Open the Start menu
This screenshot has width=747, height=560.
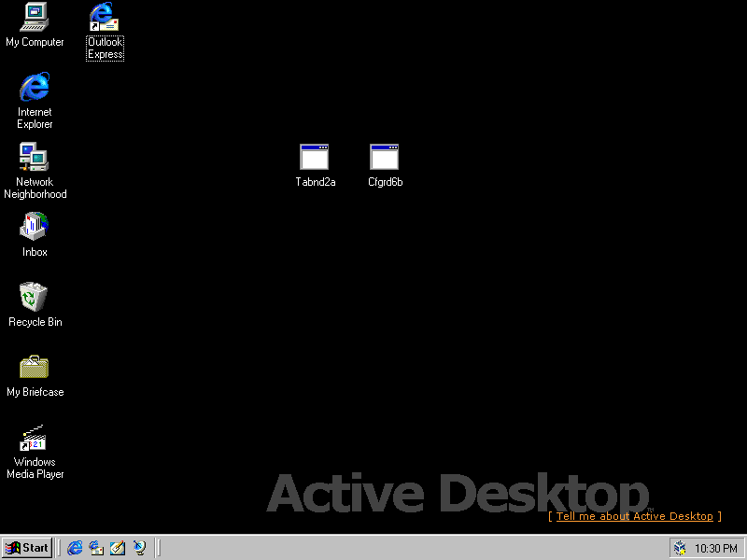point(27,548)
